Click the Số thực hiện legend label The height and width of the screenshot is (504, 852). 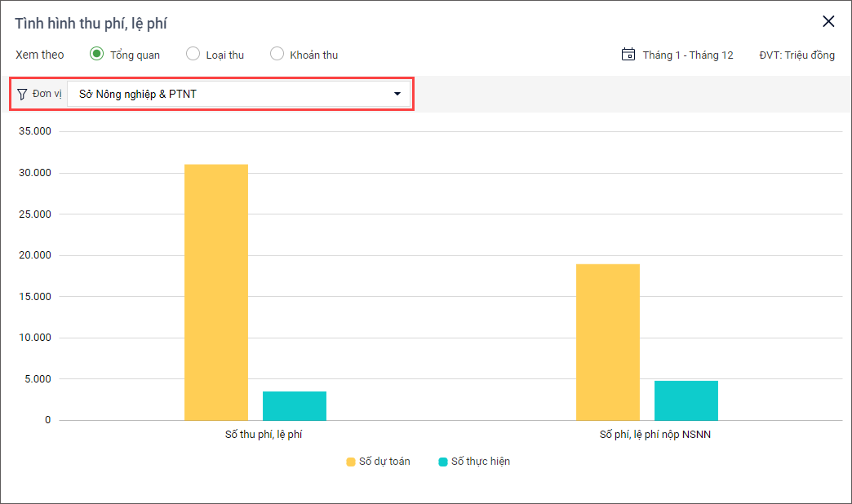point(480,462)
